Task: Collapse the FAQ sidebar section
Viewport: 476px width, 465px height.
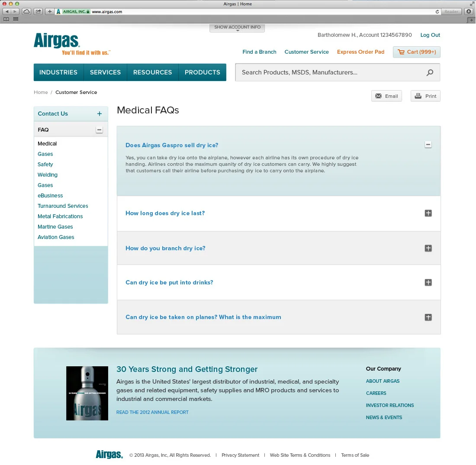Action: [99, 130]
